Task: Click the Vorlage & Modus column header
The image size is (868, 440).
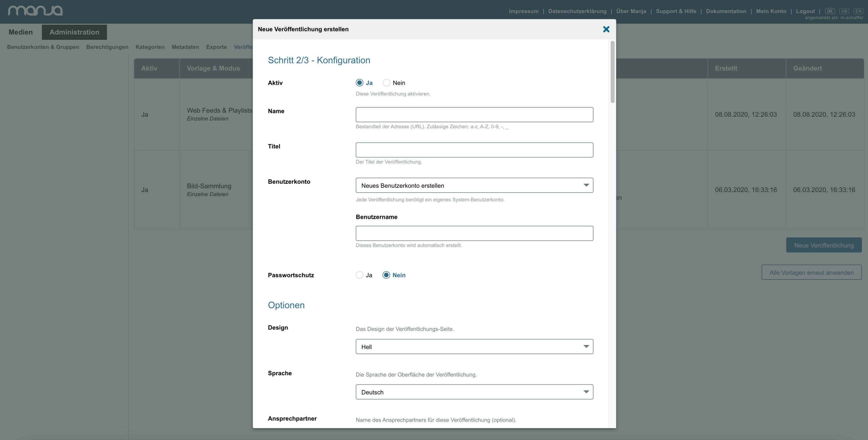Action: click(213, 68)
